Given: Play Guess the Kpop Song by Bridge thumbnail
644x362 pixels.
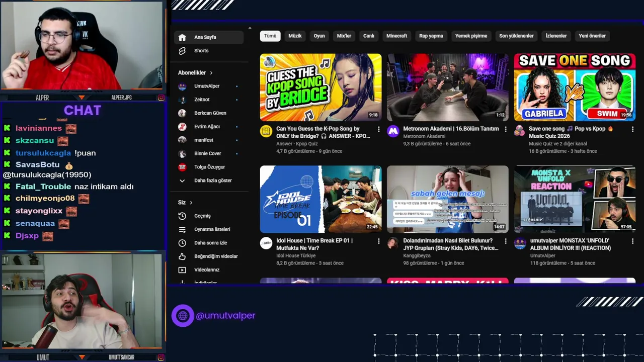Looking at the screenshot, I should (320, 87).
